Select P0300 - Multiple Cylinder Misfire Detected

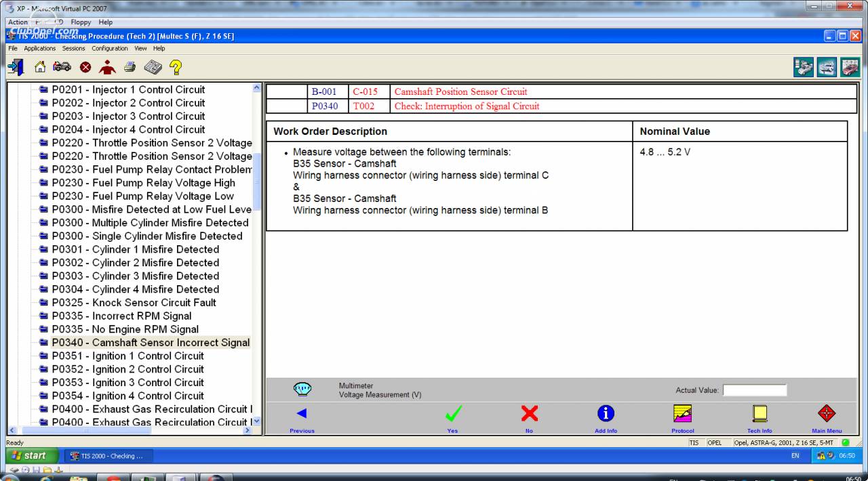pyautogui.click(x=150, y=223)
